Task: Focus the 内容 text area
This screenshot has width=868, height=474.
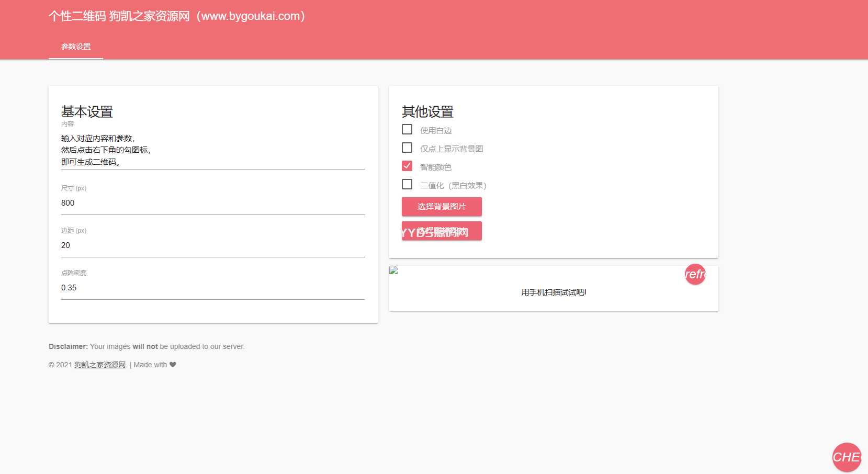Action: coord(212,150)
